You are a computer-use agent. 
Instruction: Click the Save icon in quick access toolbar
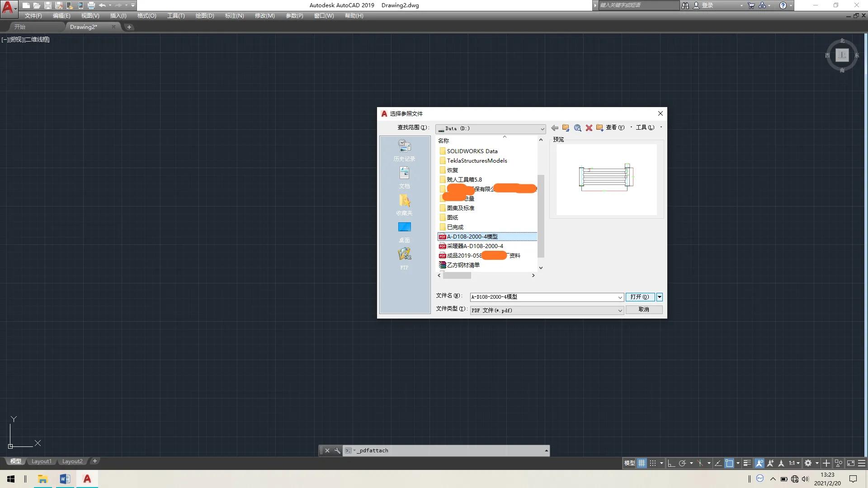[48, 5]
